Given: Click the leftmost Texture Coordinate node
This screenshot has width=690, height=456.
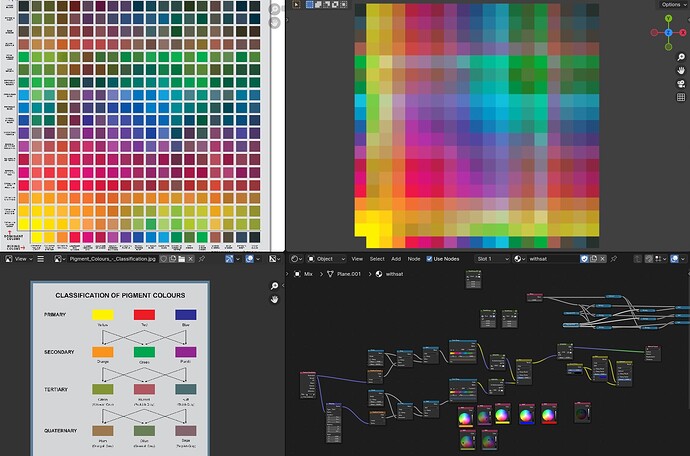Looking at the screenshot, I should 308,385.
